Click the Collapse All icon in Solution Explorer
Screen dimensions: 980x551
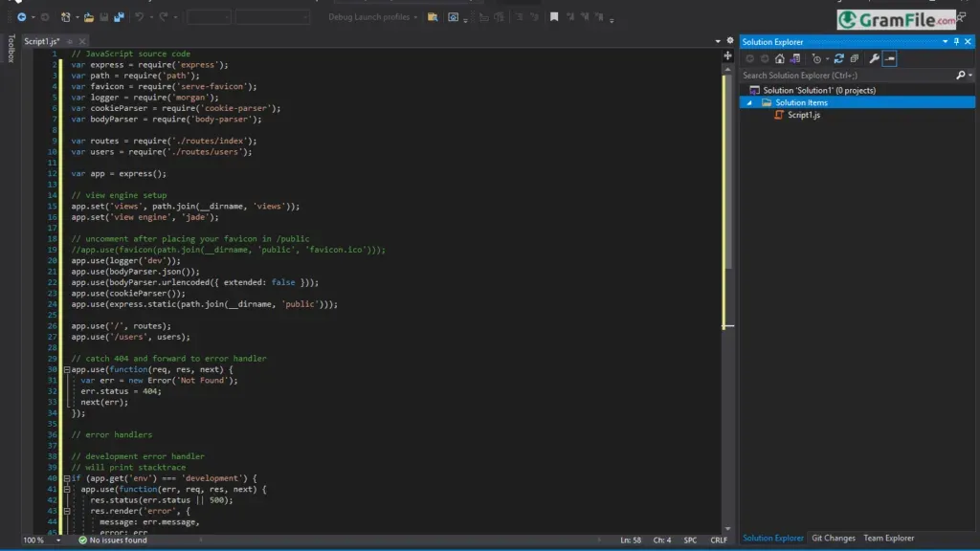pyautogui.click(x=855, y=58)
